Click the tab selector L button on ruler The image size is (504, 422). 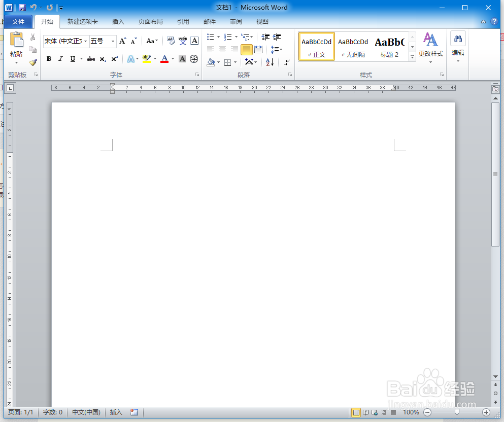tap(11, 88)
